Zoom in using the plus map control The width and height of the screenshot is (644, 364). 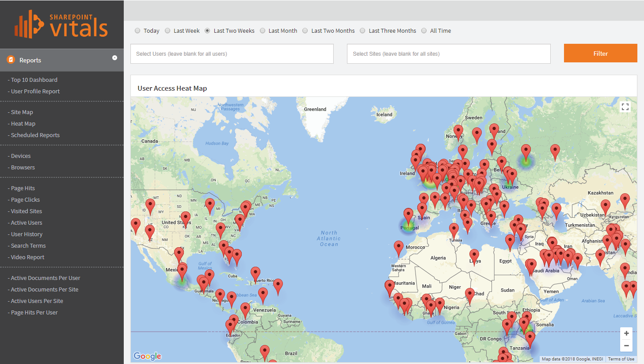pos(626,333)
